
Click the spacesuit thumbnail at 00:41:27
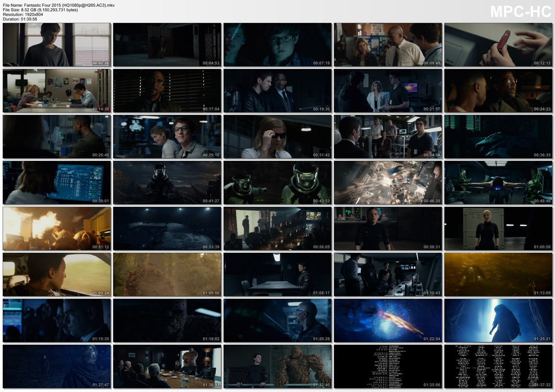click(167, 183)
